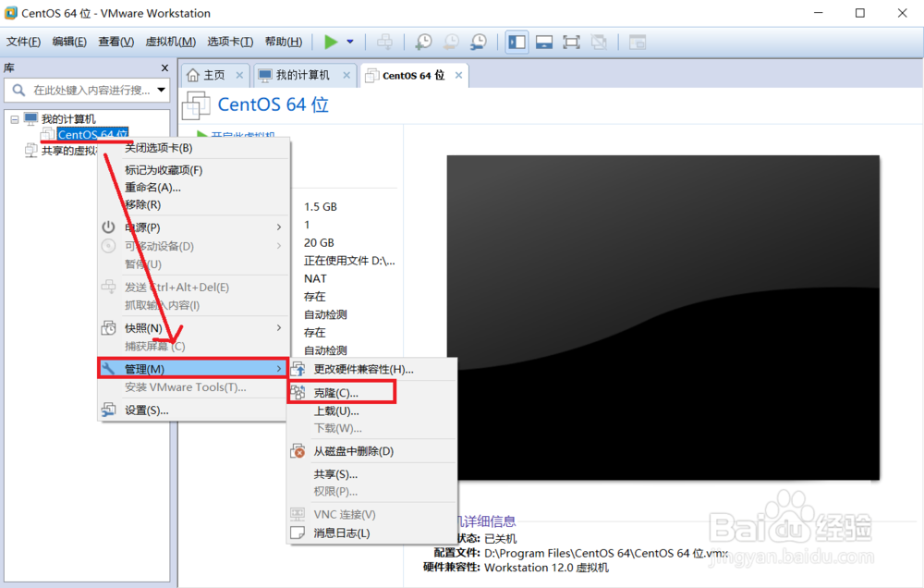
Task: Click the wrench icon beside 管理(M)
Action: tap(108, 369)
